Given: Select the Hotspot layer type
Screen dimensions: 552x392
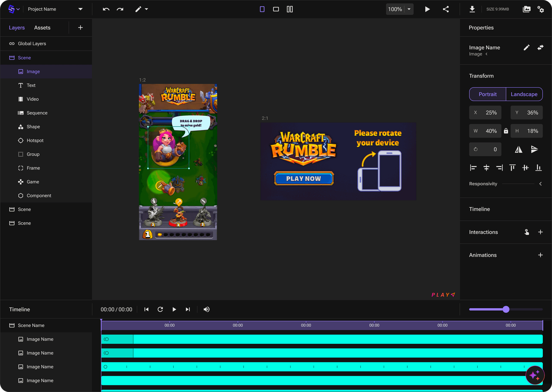Looking at the screenshot, I should point(35,141).
